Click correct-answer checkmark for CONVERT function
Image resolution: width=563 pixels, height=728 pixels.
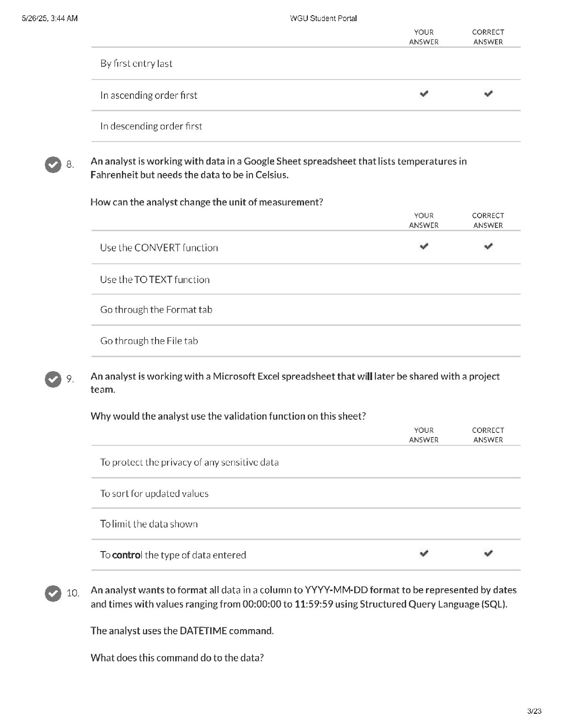488,246
